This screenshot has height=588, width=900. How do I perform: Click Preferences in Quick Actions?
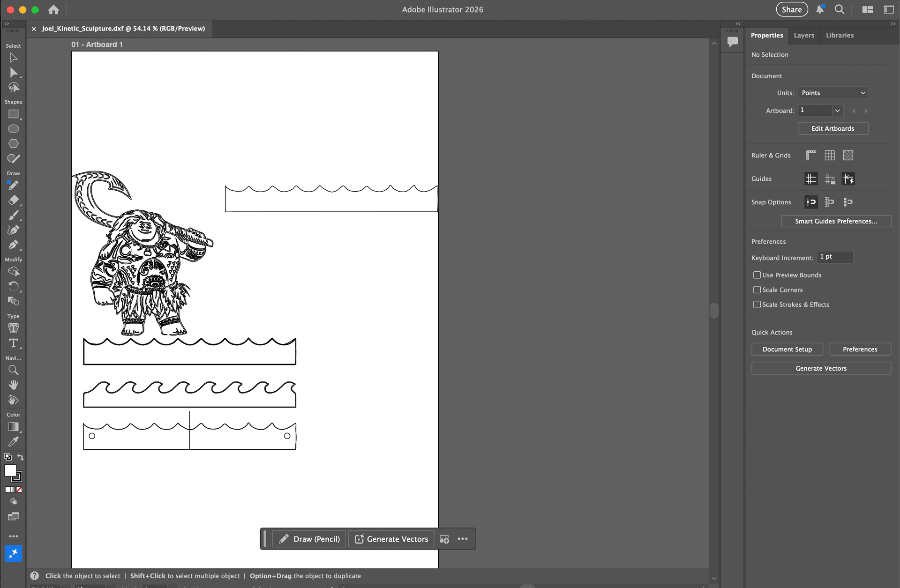(860, 349)
